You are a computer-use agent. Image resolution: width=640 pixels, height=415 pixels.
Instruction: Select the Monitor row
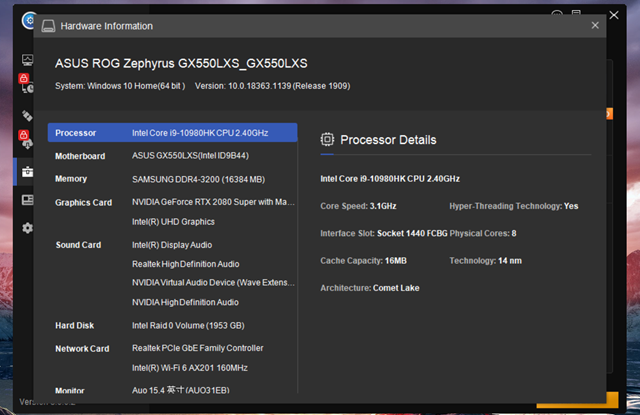(x=172, y=390)
